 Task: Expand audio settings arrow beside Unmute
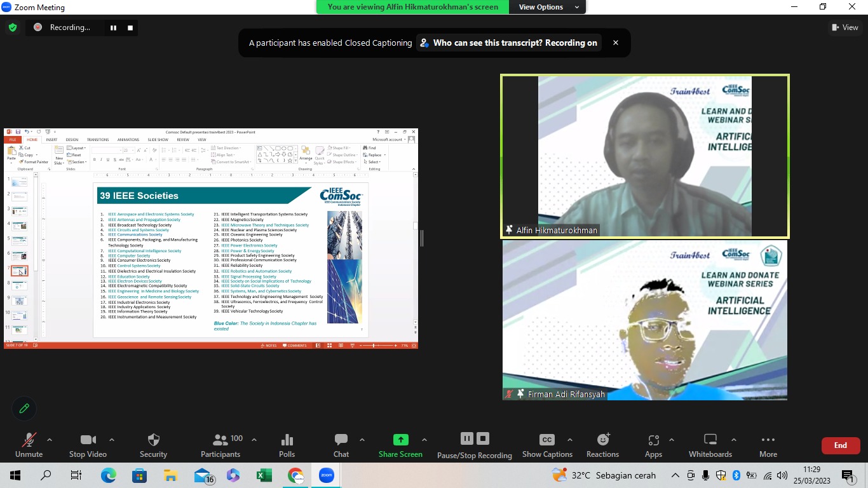pos(50,440)
